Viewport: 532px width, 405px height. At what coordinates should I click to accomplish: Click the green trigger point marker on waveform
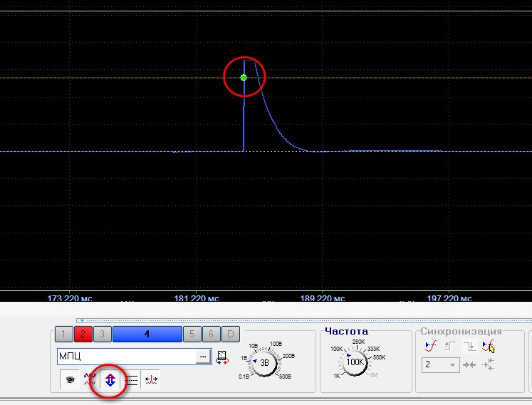point(244,78)
